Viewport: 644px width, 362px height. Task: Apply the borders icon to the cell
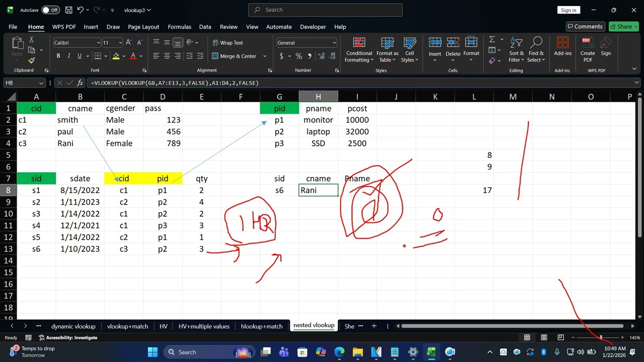pos(98,56)
